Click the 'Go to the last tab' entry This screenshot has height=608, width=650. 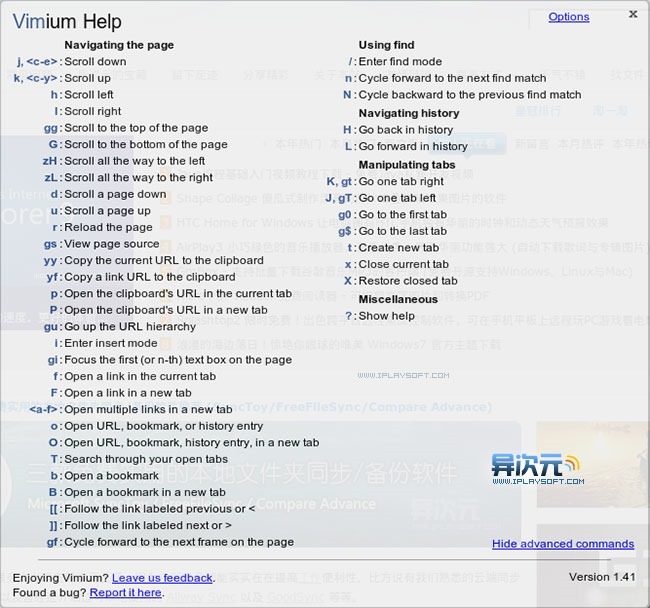[403, 232]
